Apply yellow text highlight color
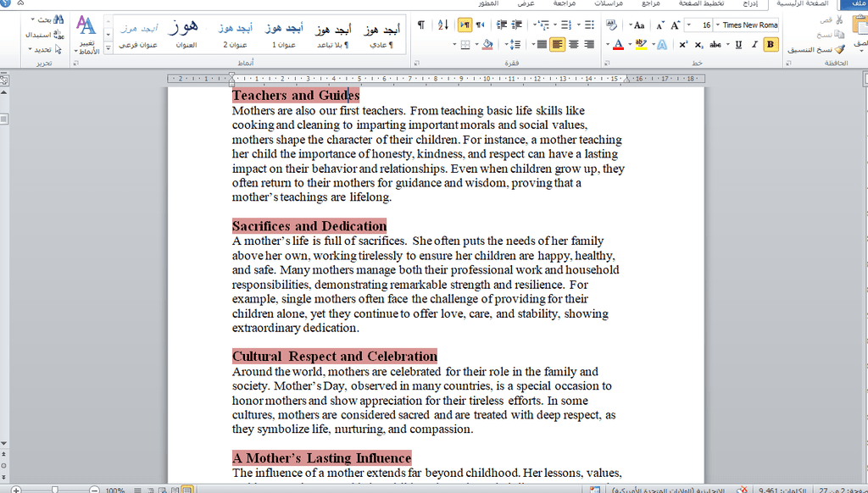The height and width of the screenshot is (493, 868). tap(642, 44)
